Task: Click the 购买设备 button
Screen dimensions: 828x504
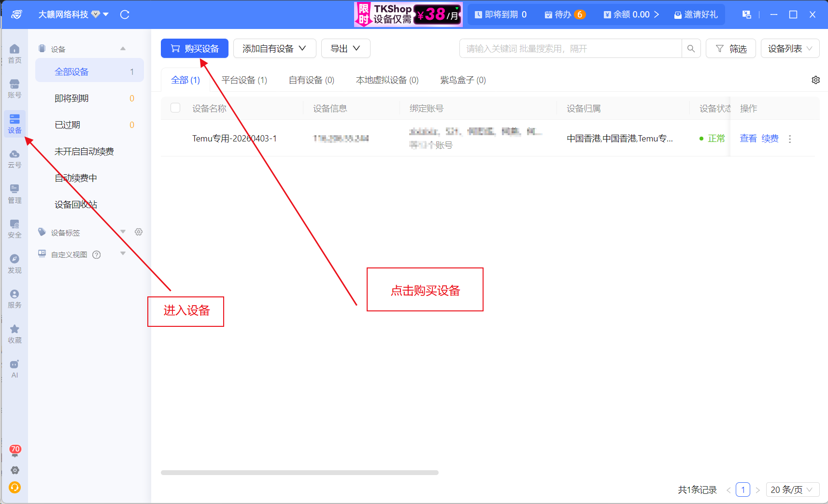Action: 195,48
